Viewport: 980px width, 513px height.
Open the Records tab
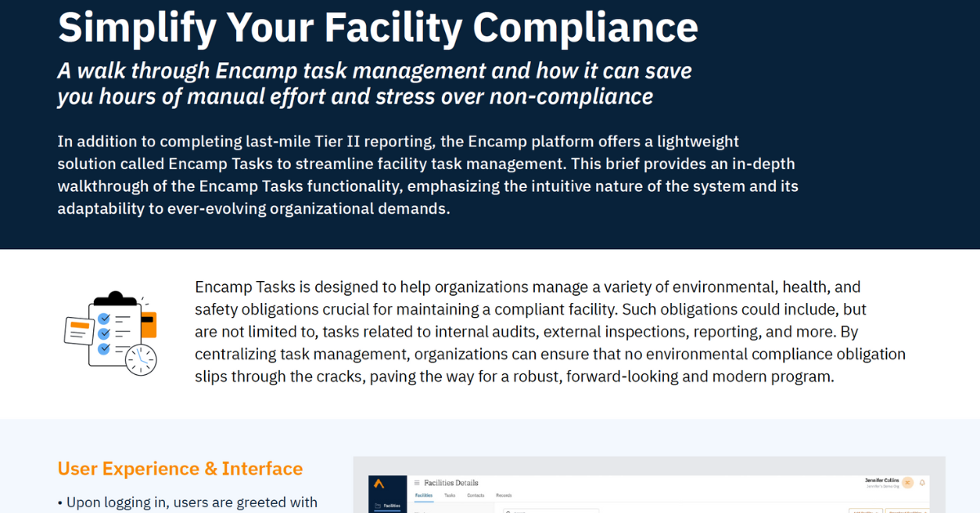tap(504, 495)
